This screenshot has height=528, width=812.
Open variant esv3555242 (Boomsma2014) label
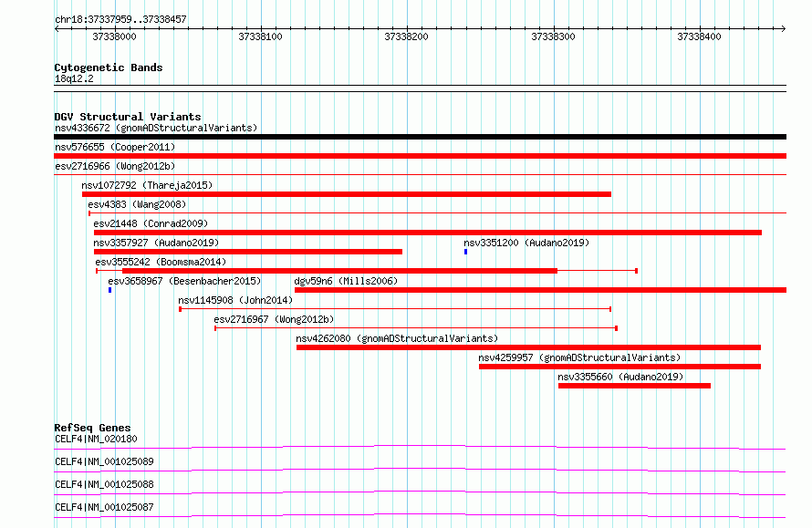[x=161, y=262]
